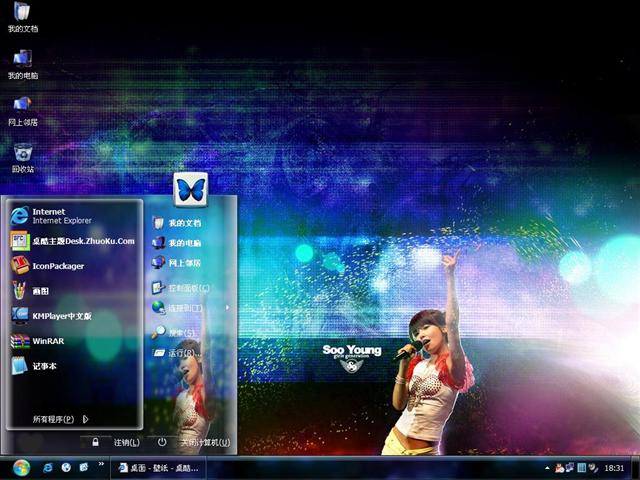This screenshot has width=640, height=480.
Task: Launch Internet Explorer from start menu
Action: tap(74, 216)
